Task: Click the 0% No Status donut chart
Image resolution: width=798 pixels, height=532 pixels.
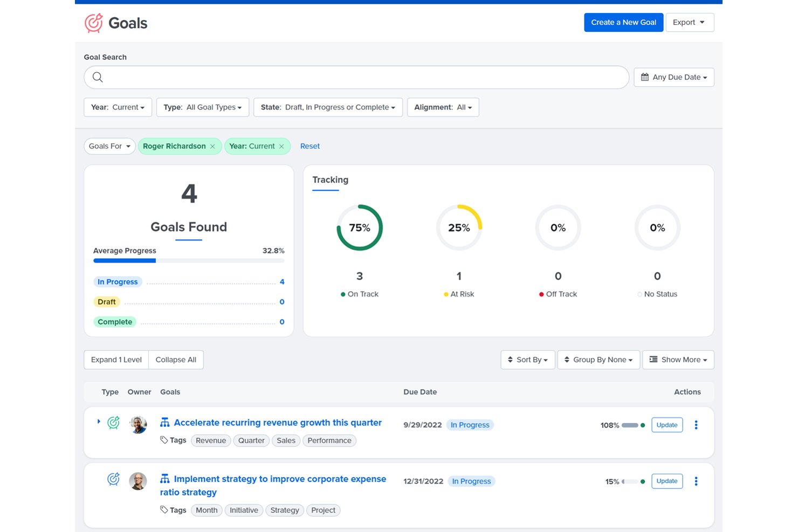Action: (x=657, y=227)
